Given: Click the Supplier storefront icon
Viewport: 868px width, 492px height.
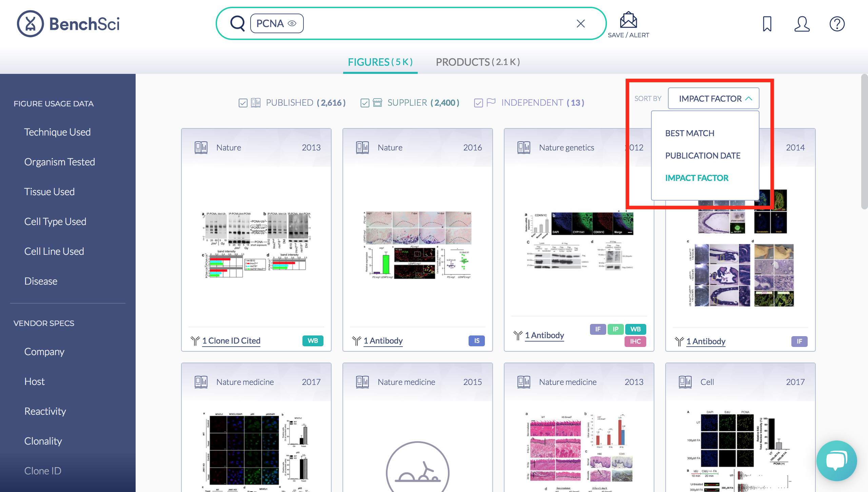Looking at the screenshot, I should coord(377,102).
